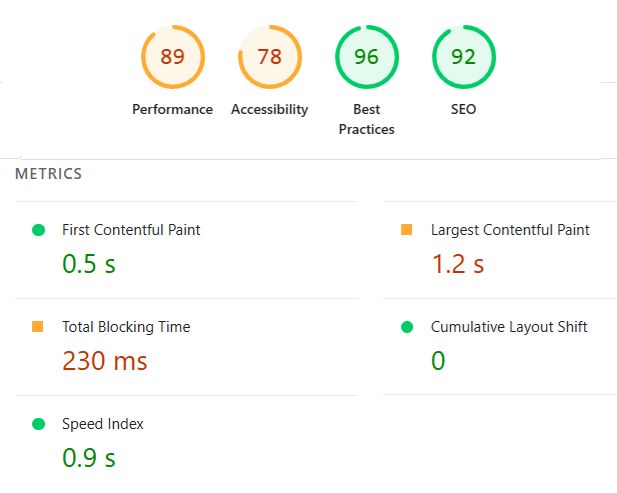Click the METRICS section heading
617x493 pixels.
pyautogui.click(x=48, y=174)
